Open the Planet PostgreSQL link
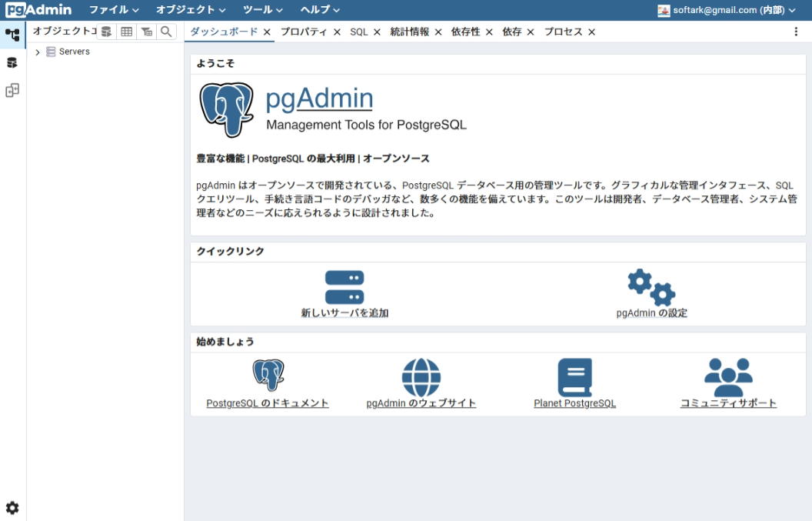The height and width of the screenshot is (521, 812). 575,402
